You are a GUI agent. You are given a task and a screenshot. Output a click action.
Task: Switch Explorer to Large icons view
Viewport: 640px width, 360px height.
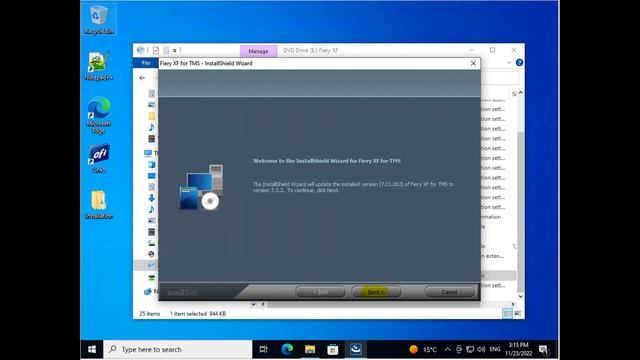[x=517, y=313]
